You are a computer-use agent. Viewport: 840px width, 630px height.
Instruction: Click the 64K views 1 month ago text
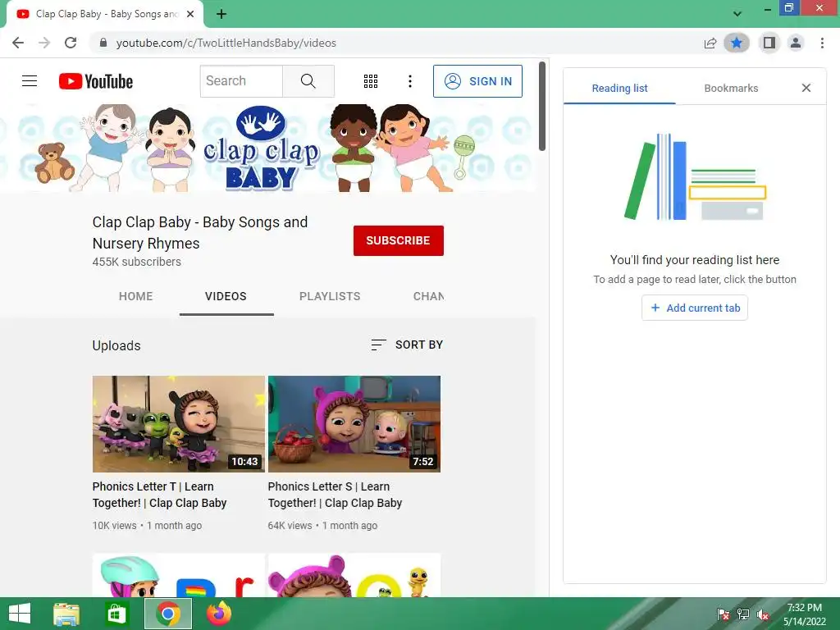click(322, 526)
